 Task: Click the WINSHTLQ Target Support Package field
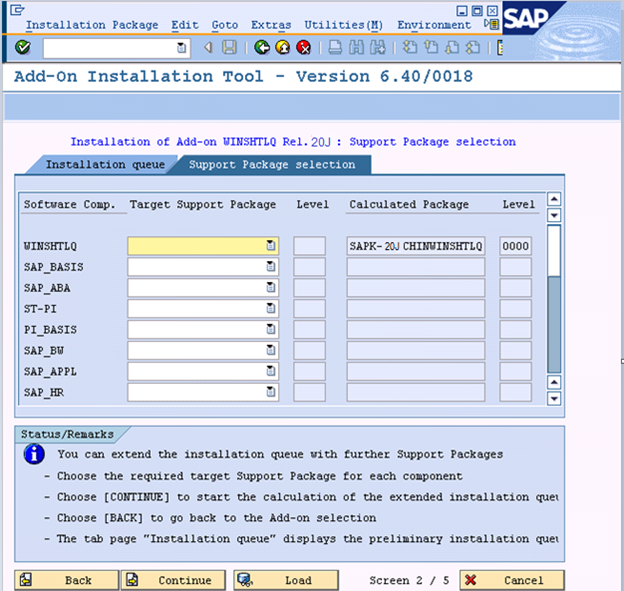point(203,246)
